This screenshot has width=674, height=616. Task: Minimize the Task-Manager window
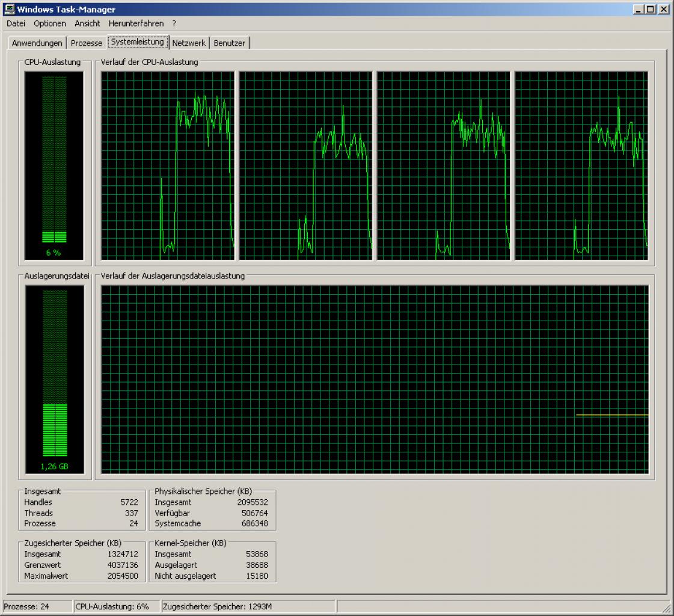click(x=639, y=9)
